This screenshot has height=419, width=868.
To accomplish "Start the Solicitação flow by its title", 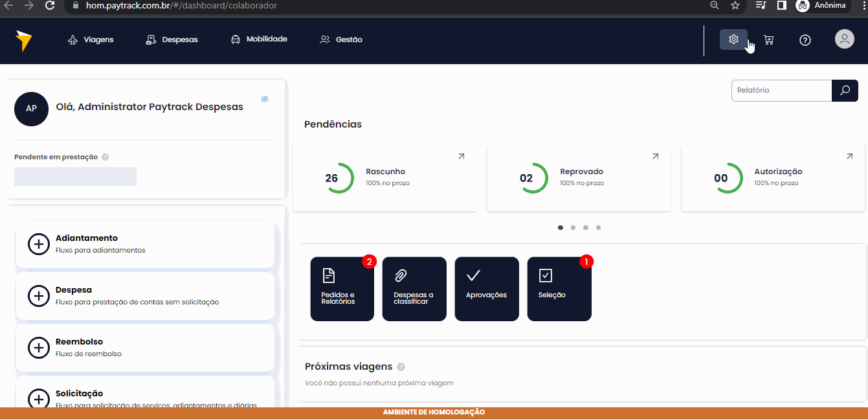I will 79,394.
